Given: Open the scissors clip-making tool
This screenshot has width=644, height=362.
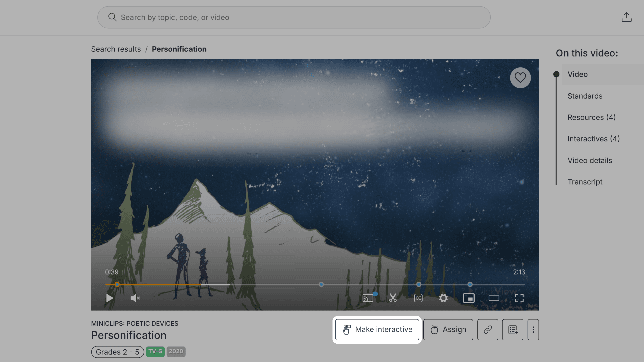Looking at the screenshot, I should click(393, 298).
